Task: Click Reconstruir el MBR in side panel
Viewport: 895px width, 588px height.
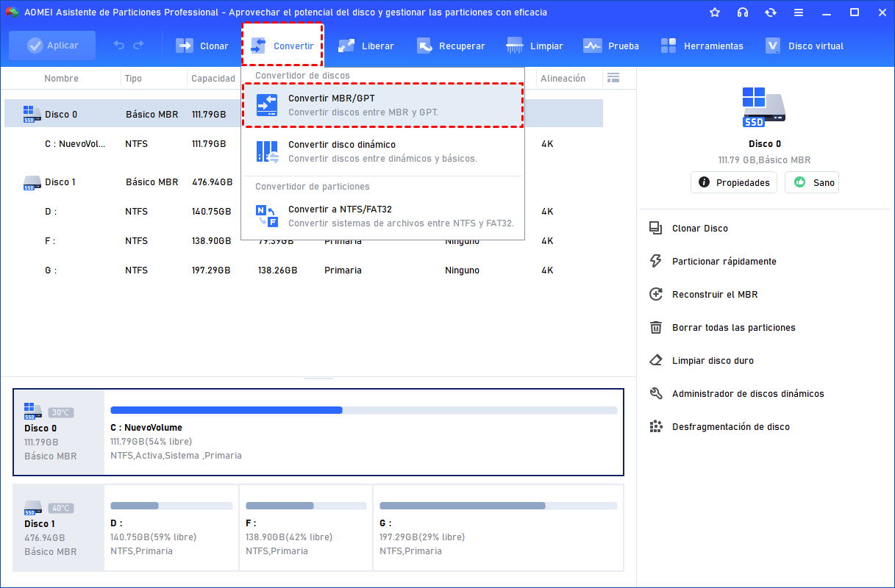Action: coord(714,295)
